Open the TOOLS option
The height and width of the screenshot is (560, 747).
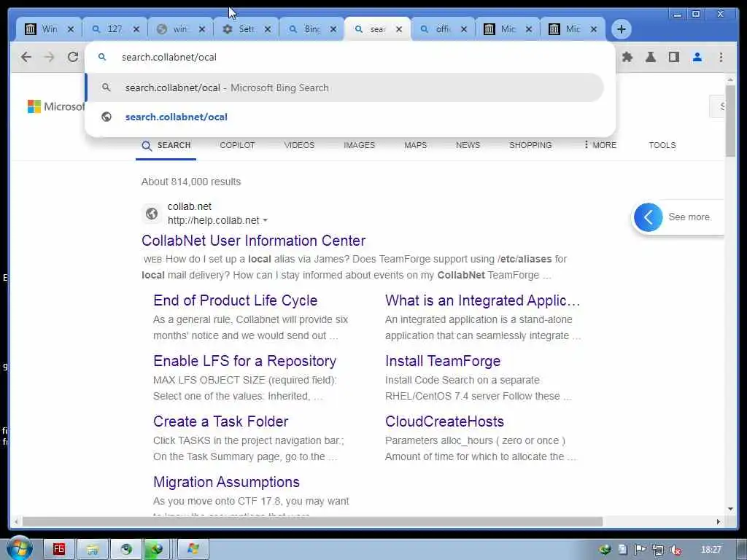(x=662, y=145)
